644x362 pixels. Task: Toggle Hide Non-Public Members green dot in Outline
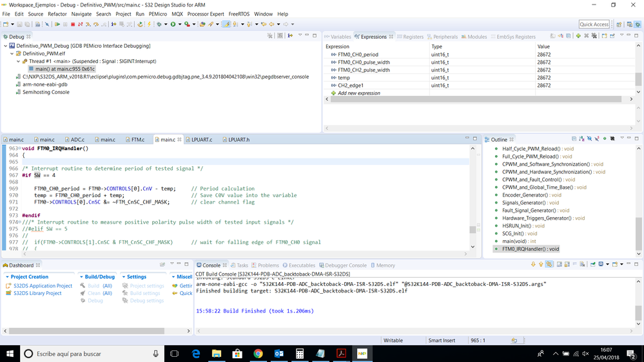pyautogui.click(x=605, y=138)
